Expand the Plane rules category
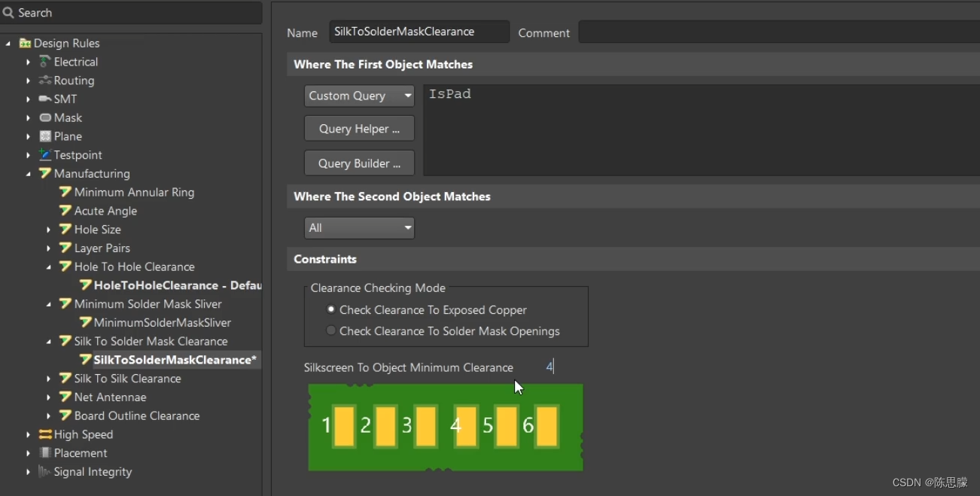Viewport: 980px width, 496px height. point(29,136)
